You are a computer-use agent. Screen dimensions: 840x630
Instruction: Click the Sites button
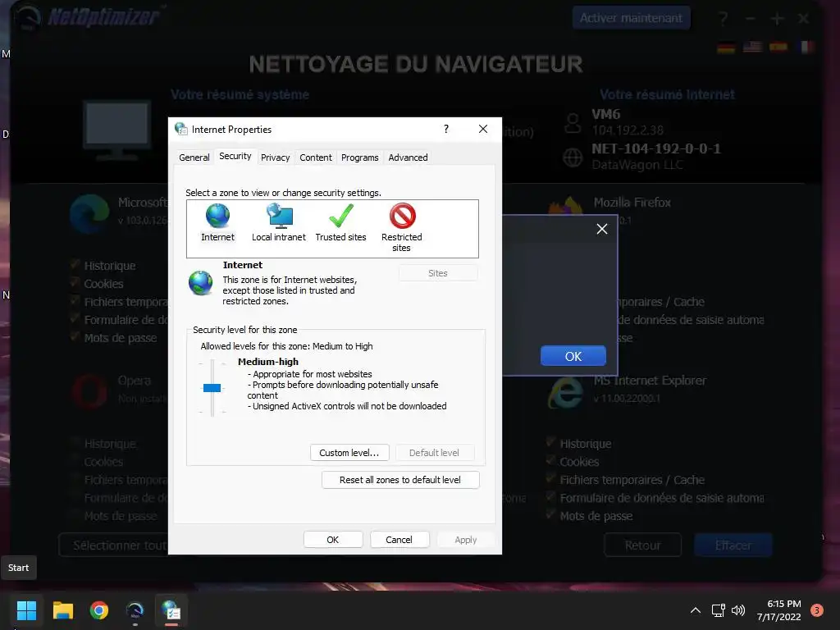[438, 273]
